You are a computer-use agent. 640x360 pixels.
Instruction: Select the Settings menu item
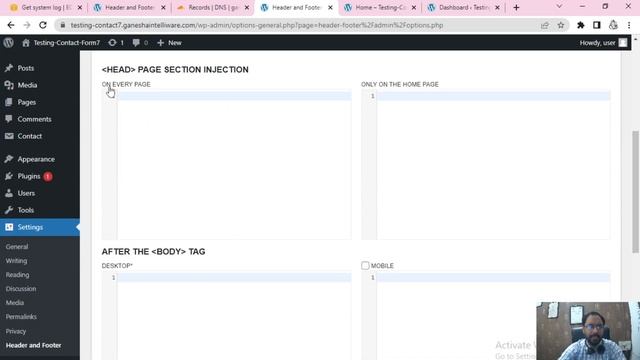point(40,227)
